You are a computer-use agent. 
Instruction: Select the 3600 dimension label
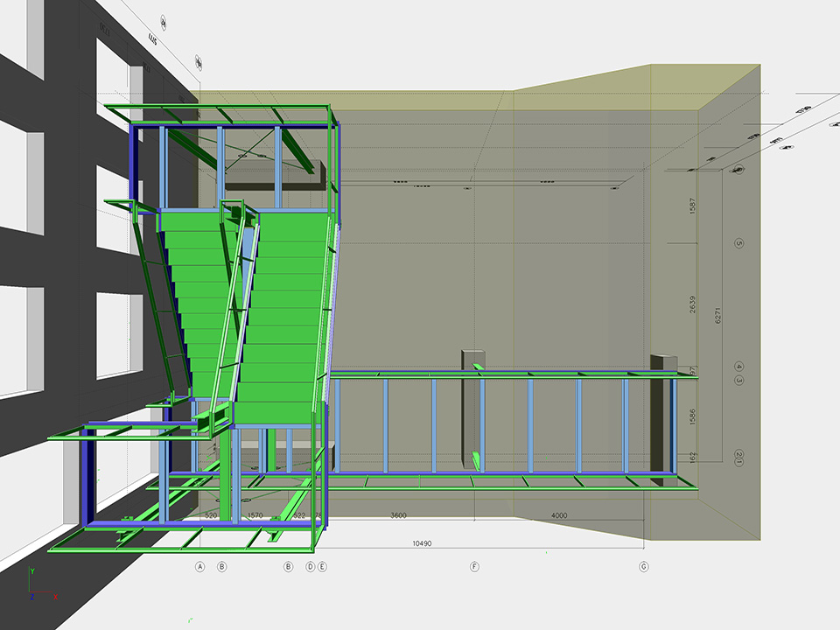(x=397, y=516)
